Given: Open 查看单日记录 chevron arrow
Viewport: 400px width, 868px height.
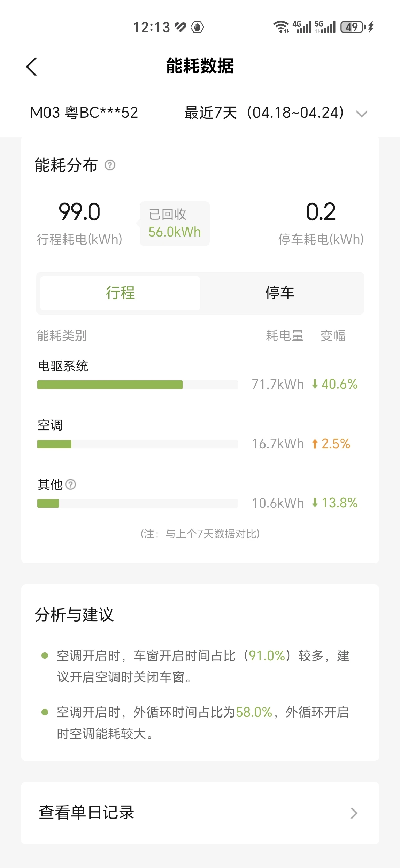Looking at the screenshot, I should click(x=354, y=813).
